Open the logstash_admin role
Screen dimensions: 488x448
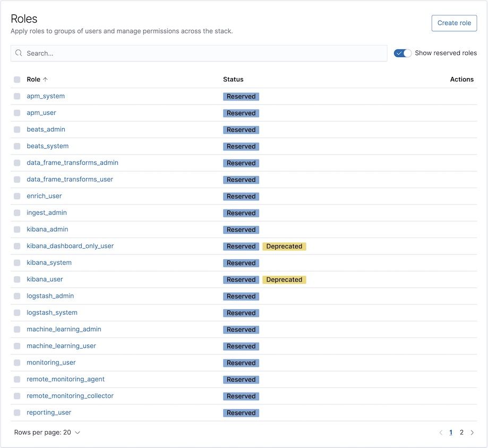[50, 296]
